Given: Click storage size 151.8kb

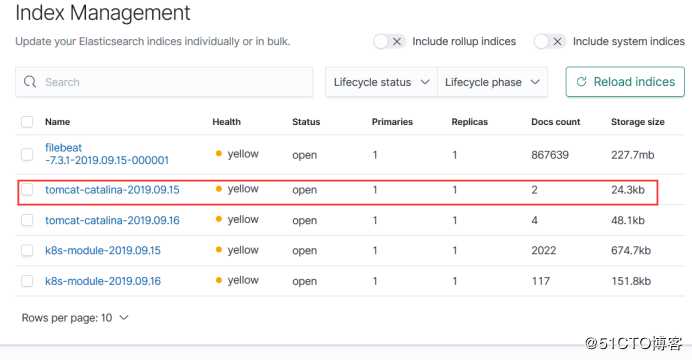Looking at the screenshot, I should point(631,281).
